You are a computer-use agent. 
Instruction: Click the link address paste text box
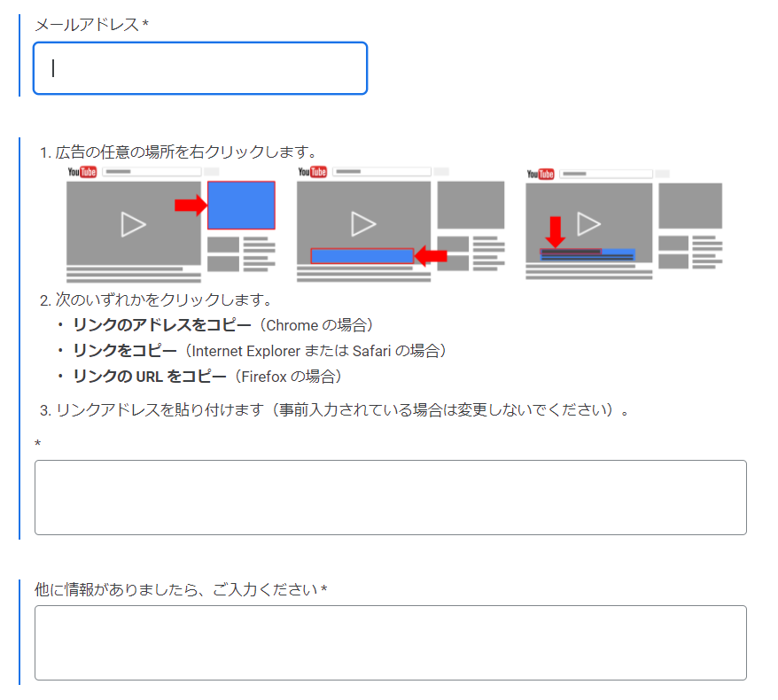pyautogui.click(x=391, y=497)
